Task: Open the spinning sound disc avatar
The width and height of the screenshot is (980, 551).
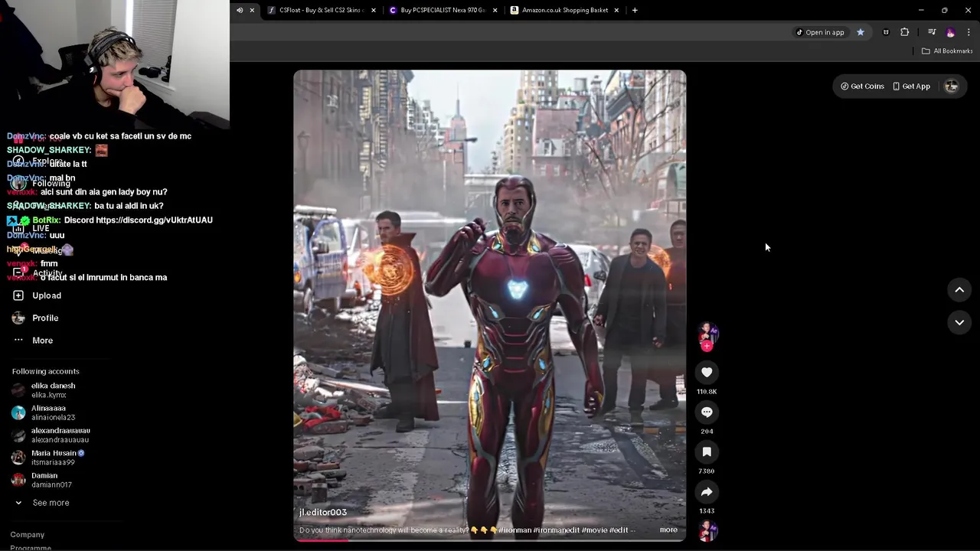Action: tap(707, 530)
